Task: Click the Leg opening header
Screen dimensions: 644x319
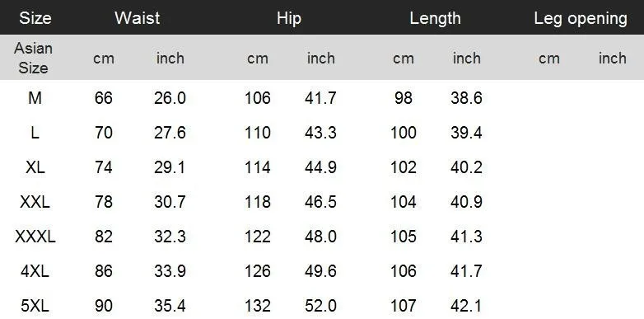Action: click(x=581, y=18)
